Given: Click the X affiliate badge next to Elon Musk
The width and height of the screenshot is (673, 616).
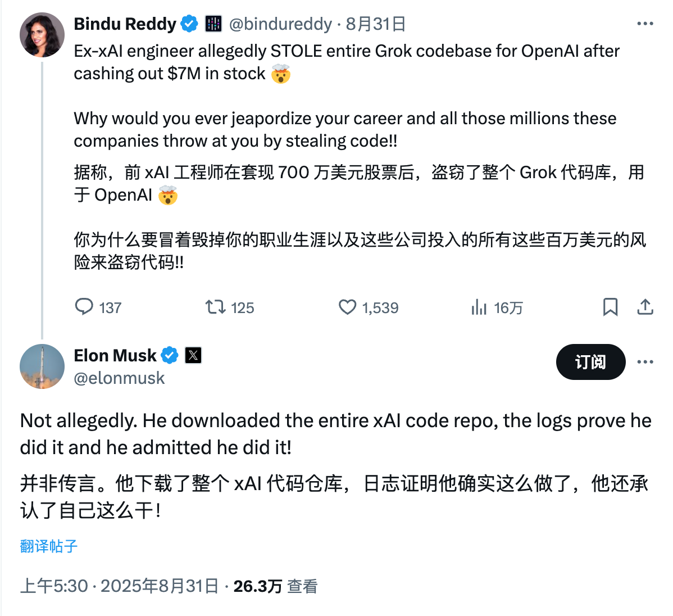Looking at the screenshot, I should point(192,355).
